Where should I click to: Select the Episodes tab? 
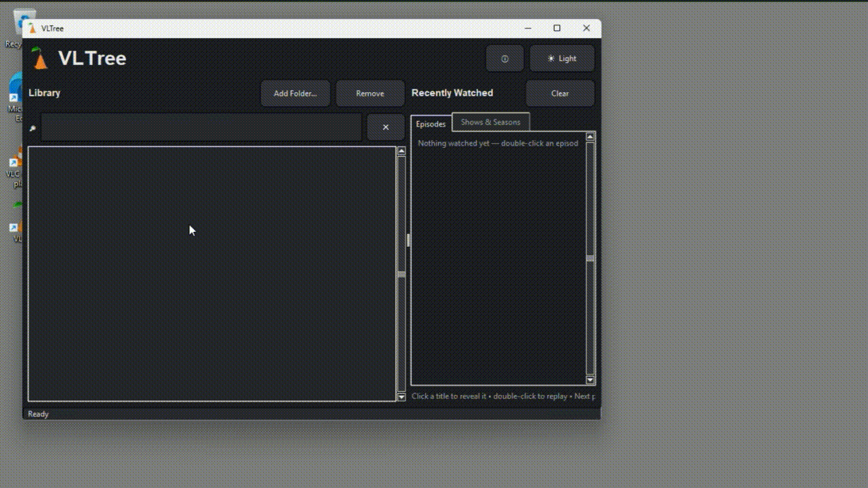(431, 124)
